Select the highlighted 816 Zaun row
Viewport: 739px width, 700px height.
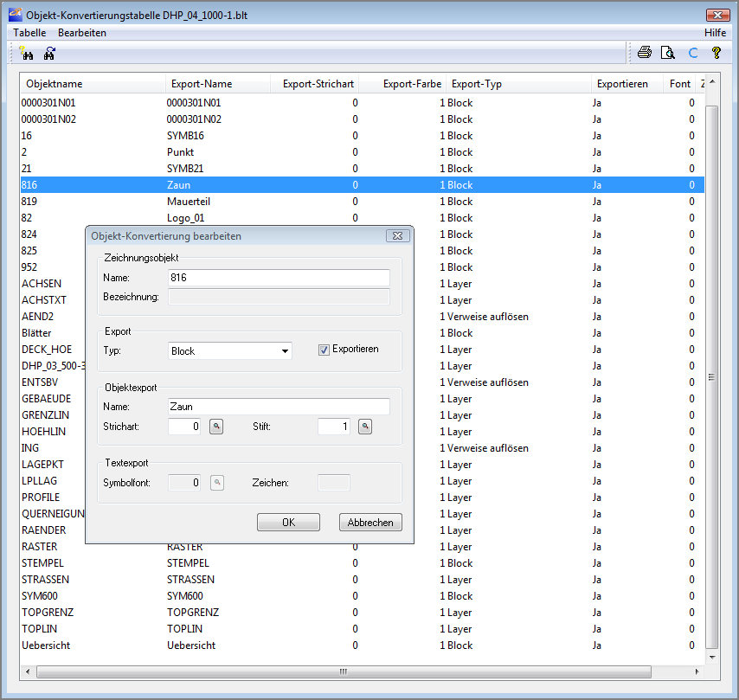tap(363, 185)
